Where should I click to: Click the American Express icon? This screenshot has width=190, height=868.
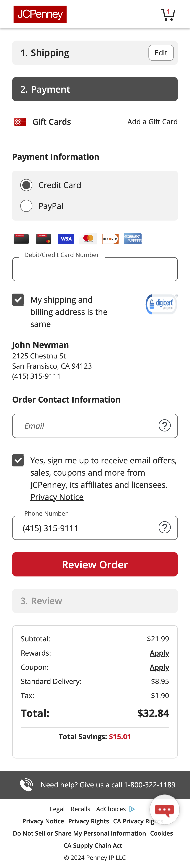point(133,239)
